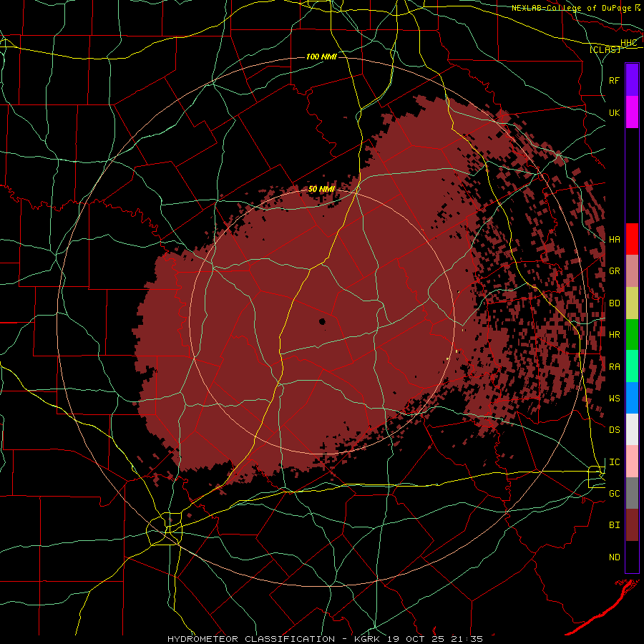
Task: Click the ND legend label
Action: (615, 557)
